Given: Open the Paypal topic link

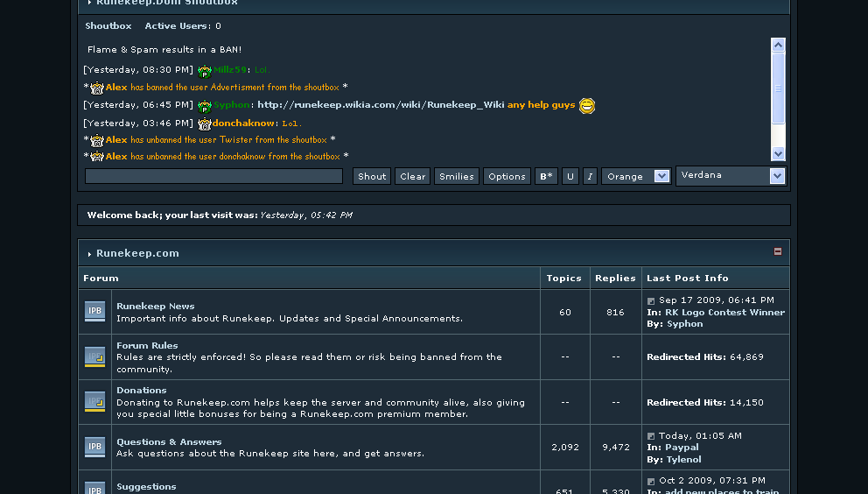Looking at the screenshot, I should pyautogui.click(x=682, y=448).
